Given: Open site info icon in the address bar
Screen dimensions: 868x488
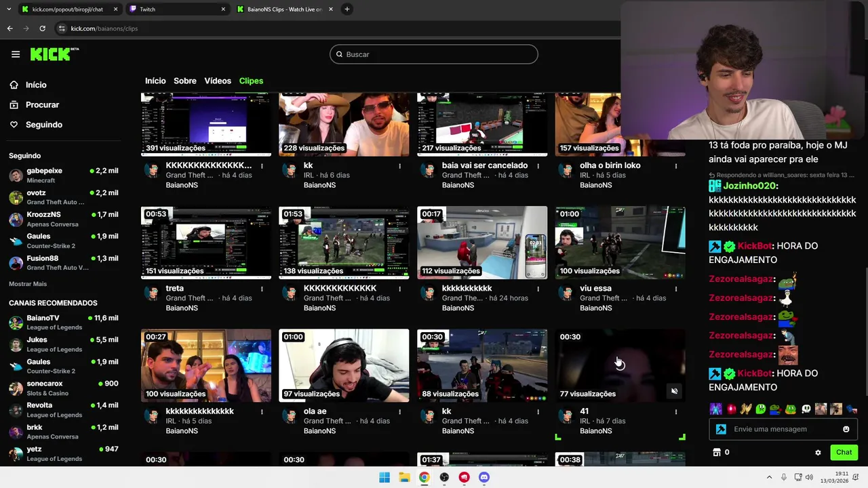Looking at the screenshot, I should (62, 28).
